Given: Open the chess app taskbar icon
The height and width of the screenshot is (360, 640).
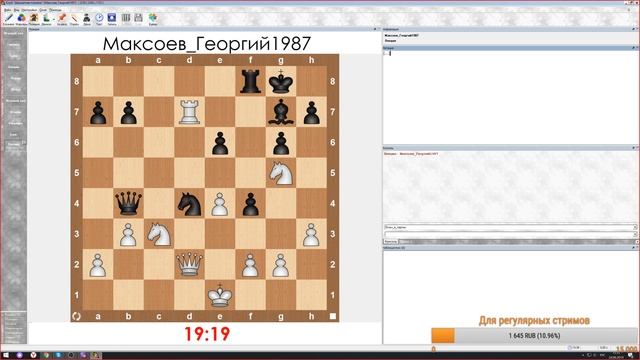Looking at the screenshot, I should click(x=96, y=355).
